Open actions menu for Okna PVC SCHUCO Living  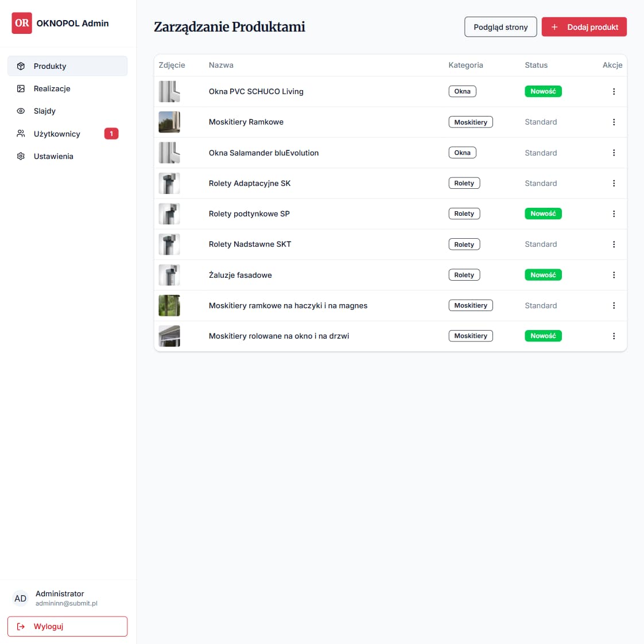[614, 91]
